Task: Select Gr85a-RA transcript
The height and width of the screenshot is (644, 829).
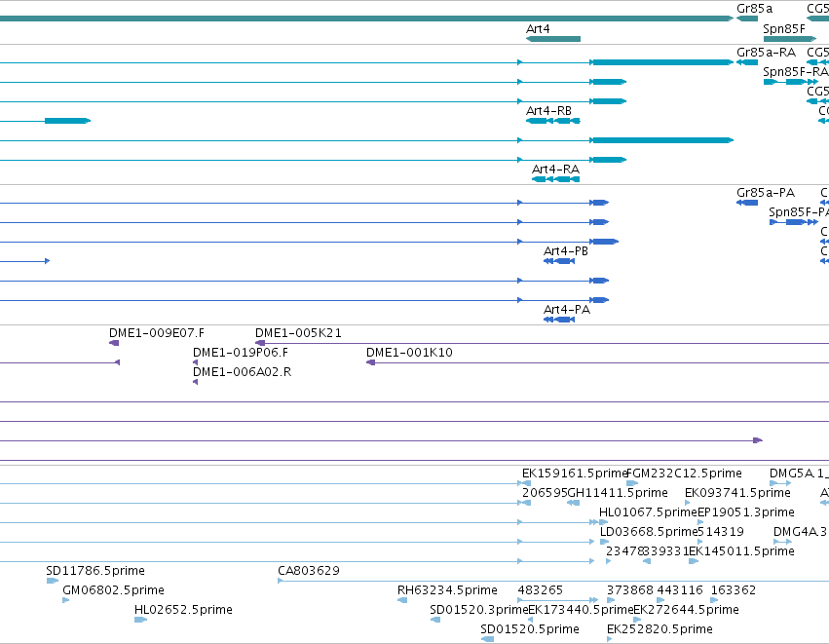Action: [x=747, y=62]
